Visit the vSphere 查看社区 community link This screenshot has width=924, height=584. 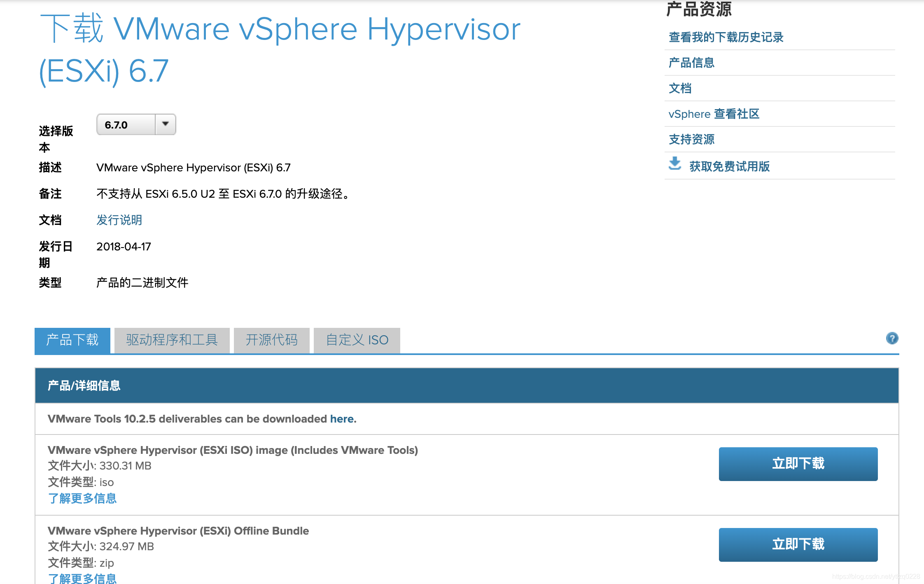tap(714, 114)
